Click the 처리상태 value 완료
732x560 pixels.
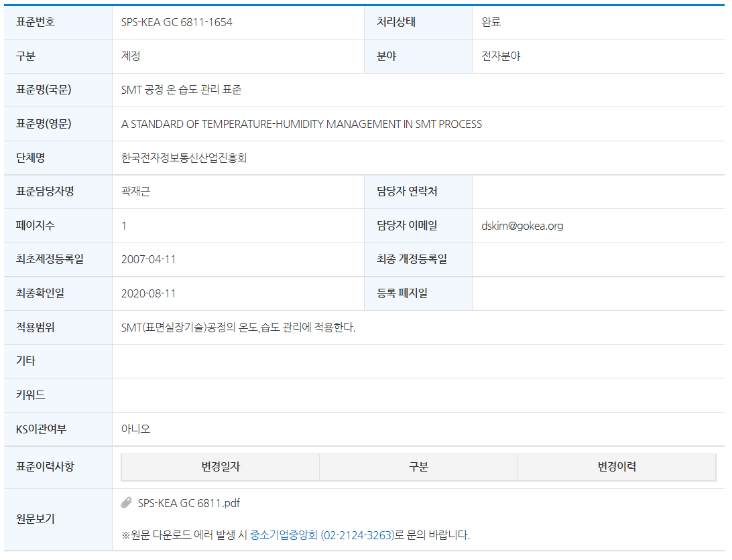click(x=491, y=22)
